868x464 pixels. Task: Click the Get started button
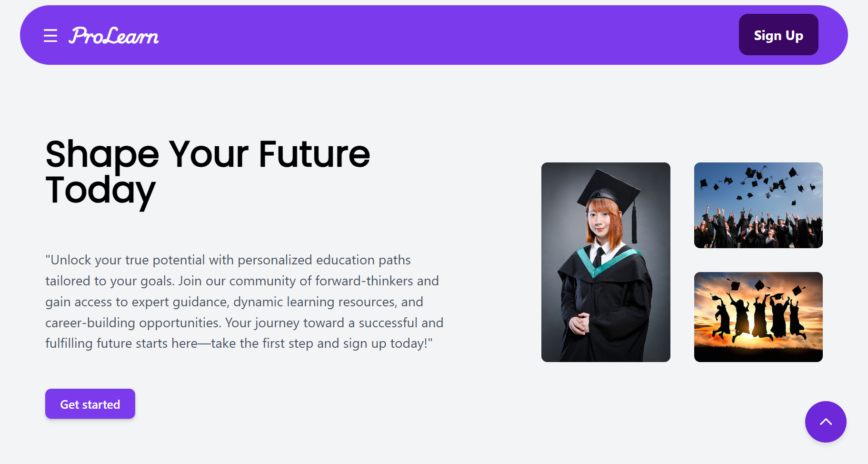click(90, 404)
